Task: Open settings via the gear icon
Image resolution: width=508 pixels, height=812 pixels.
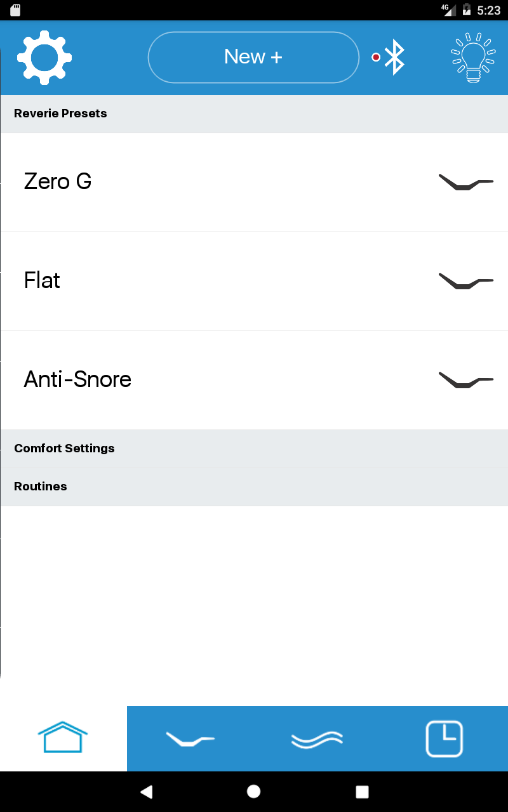Action: (44, 57)
